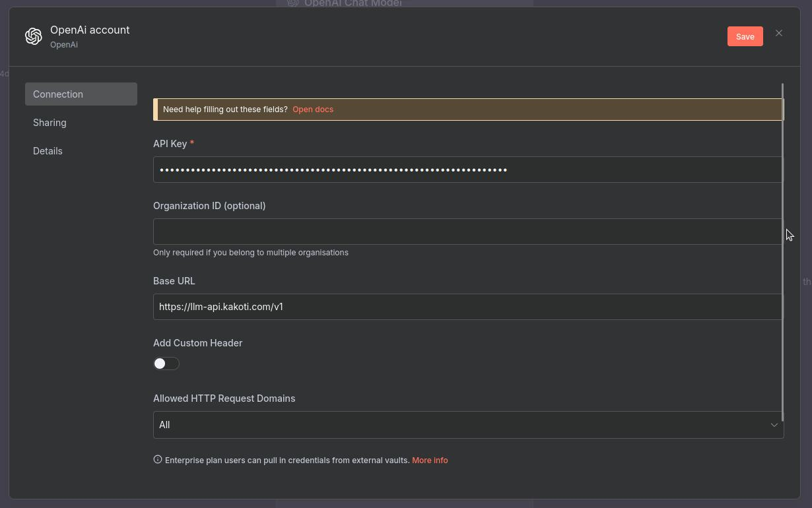Switch to the Connection tab

point(81,94)
